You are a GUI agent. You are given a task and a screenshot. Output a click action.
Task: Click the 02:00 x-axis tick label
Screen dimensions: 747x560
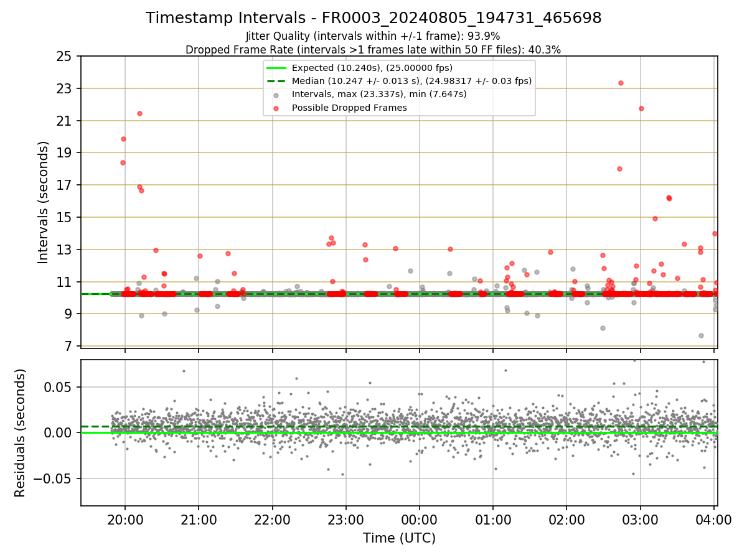pos(566,519)
